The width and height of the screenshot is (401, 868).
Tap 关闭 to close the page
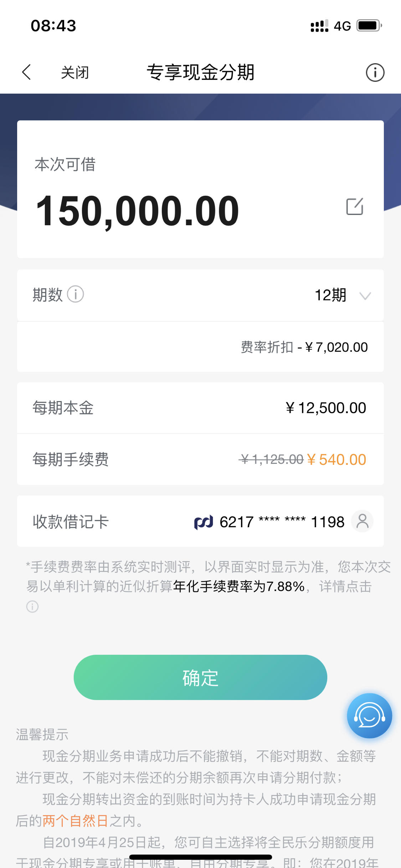tap(75, 73)
